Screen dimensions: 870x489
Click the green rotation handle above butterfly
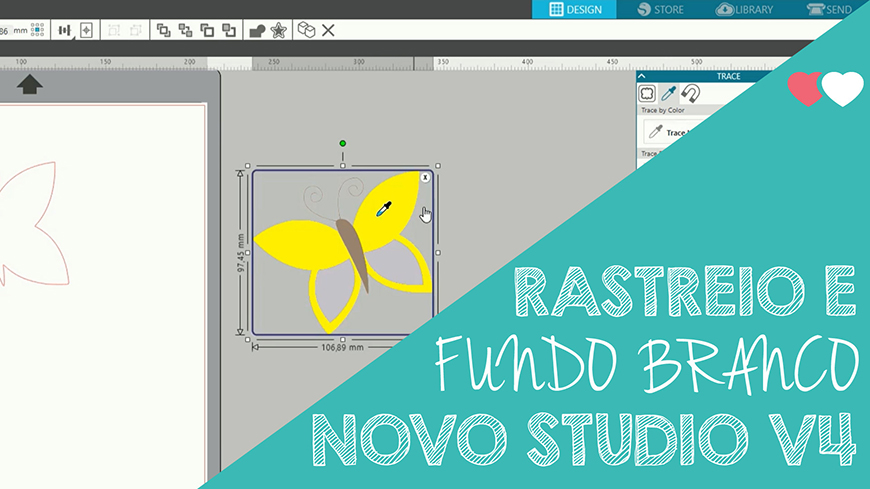(343, 143)
